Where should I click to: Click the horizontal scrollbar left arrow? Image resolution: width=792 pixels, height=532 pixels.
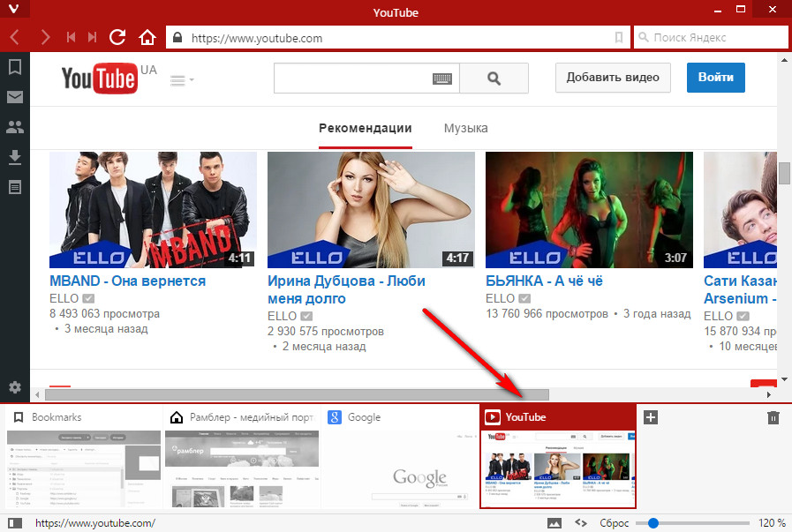pyautogui.click(x=37, y=394)
